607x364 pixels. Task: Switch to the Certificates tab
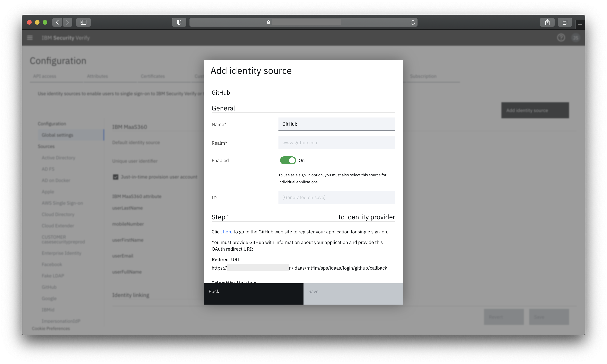153,76
